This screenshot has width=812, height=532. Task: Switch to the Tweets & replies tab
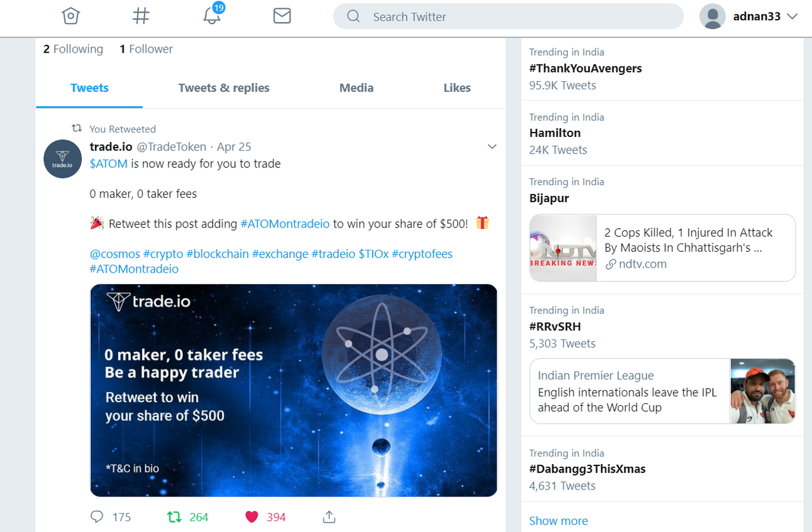coord(224,88)
